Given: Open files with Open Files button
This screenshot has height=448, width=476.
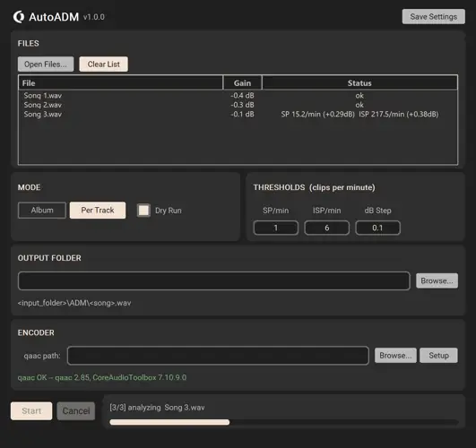Looking at the screenshot, I should tap(46, 64).
